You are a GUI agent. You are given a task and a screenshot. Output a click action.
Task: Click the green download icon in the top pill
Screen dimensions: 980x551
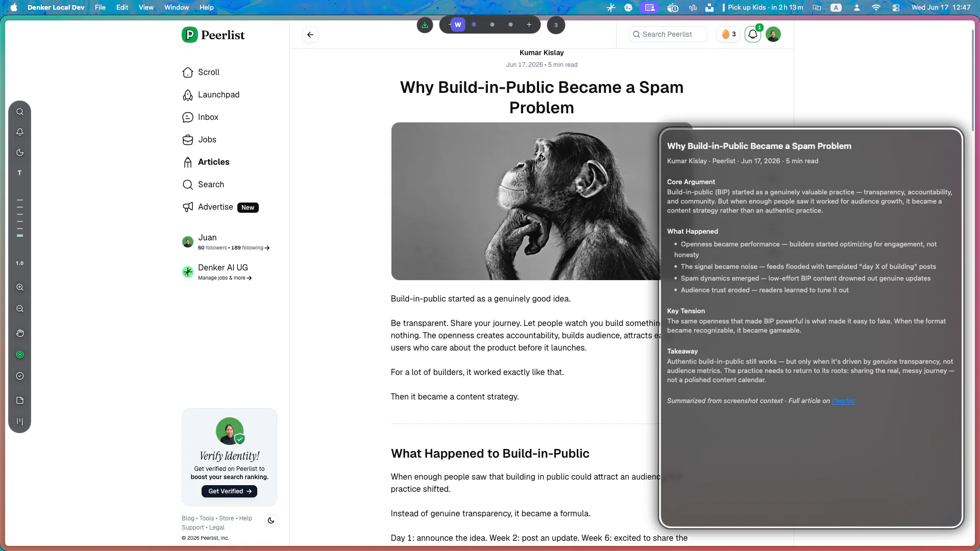pyautogui.click(x=425, y=24)
